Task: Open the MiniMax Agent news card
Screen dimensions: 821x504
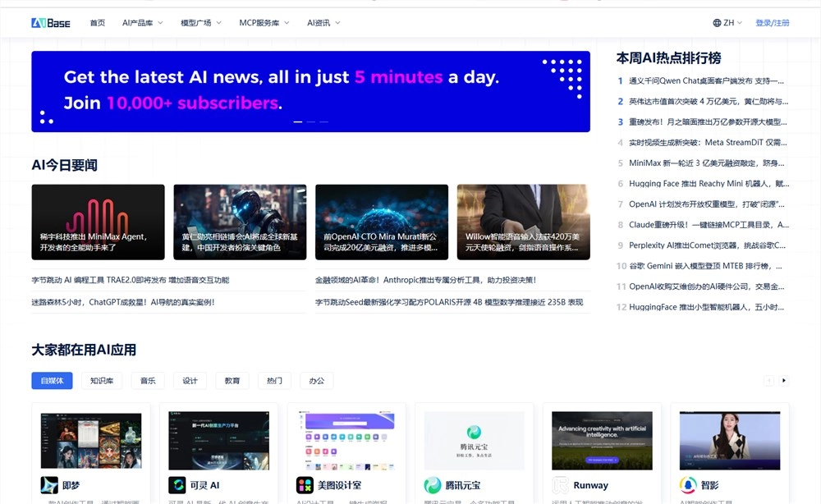Action: 98,222
